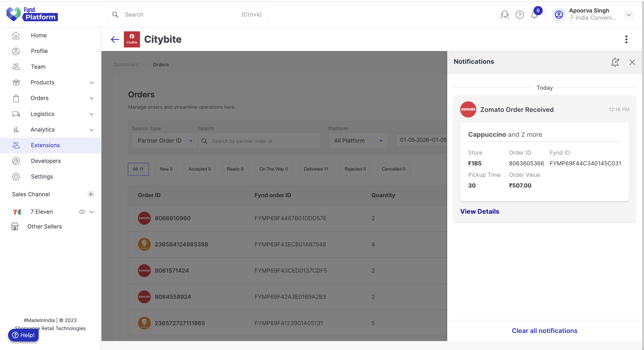Click Clear all notifications
644x350 pixels.
(544, 331)
